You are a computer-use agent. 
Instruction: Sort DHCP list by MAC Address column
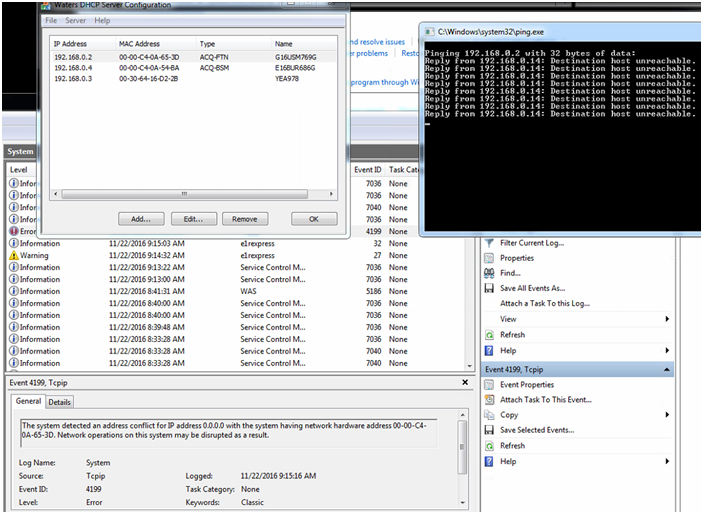(x=156, y=44)
